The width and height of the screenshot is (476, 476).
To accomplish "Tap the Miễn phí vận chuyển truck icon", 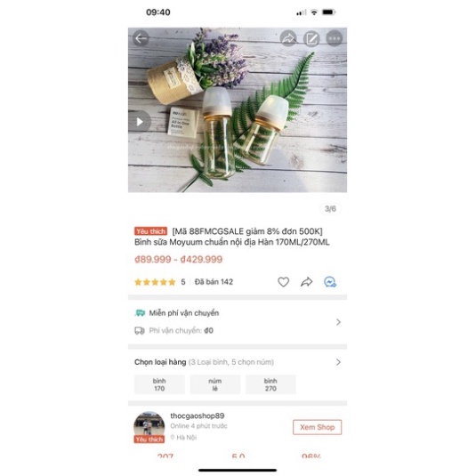I will [140, 312].
